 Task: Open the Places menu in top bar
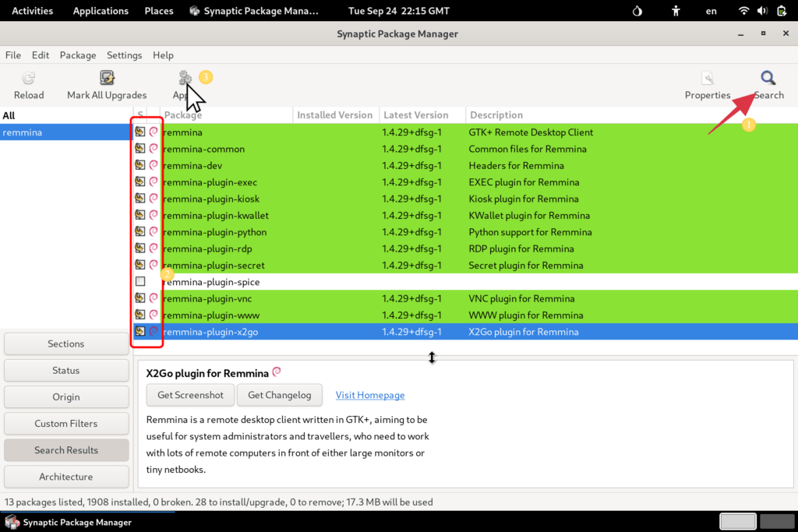tap(159, 11)
